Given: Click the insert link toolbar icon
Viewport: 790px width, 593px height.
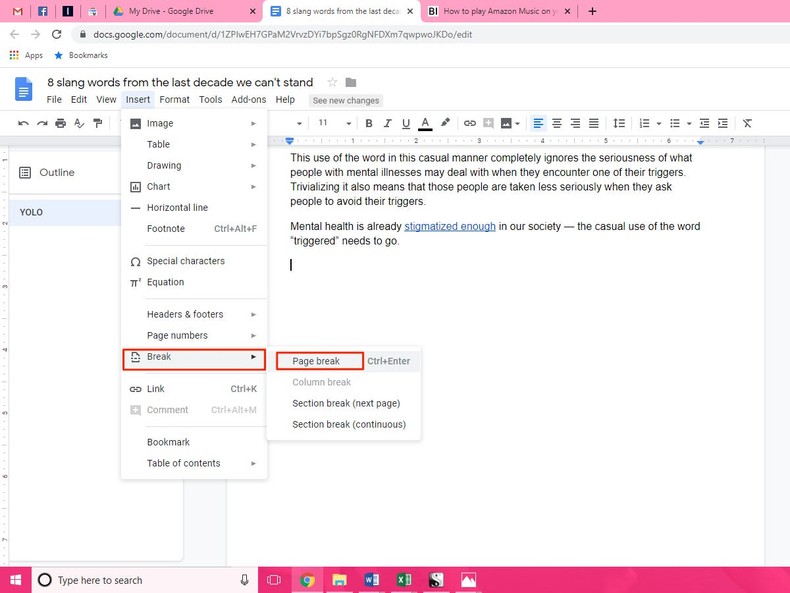Looking at the screenshot, I should [469, 123].
